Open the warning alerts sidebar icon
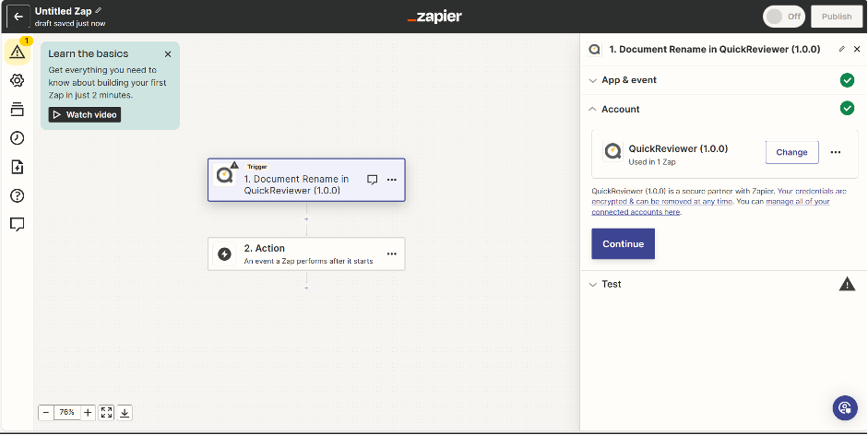The width and height of the screenshot is (868, 435). 17,52
